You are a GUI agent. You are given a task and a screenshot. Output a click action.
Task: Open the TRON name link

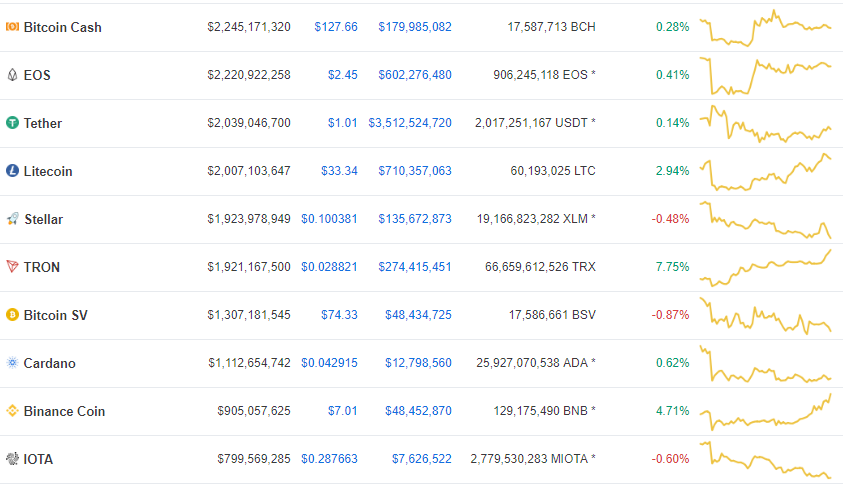click(x=41, y=267)
